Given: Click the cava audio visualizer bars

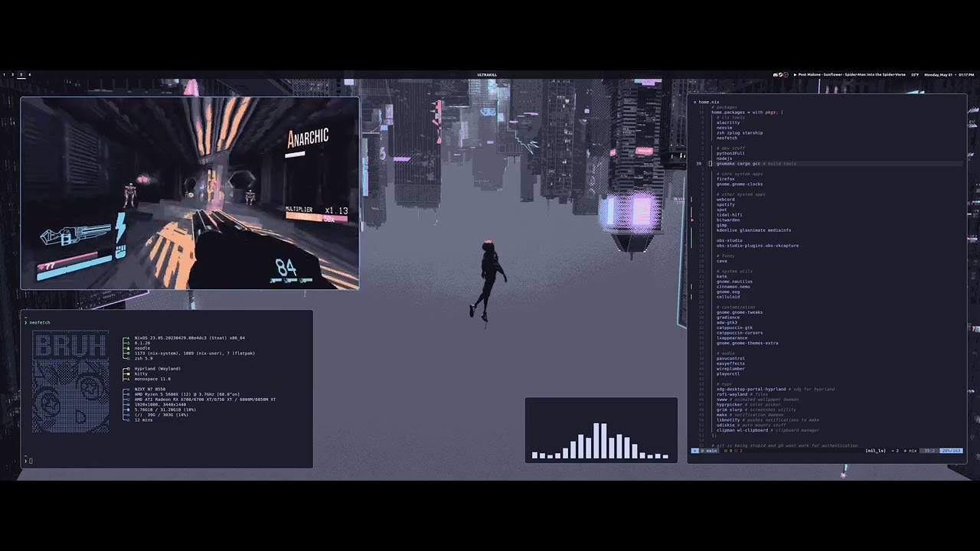Looking at the screenshot, I should pos(601,441).
